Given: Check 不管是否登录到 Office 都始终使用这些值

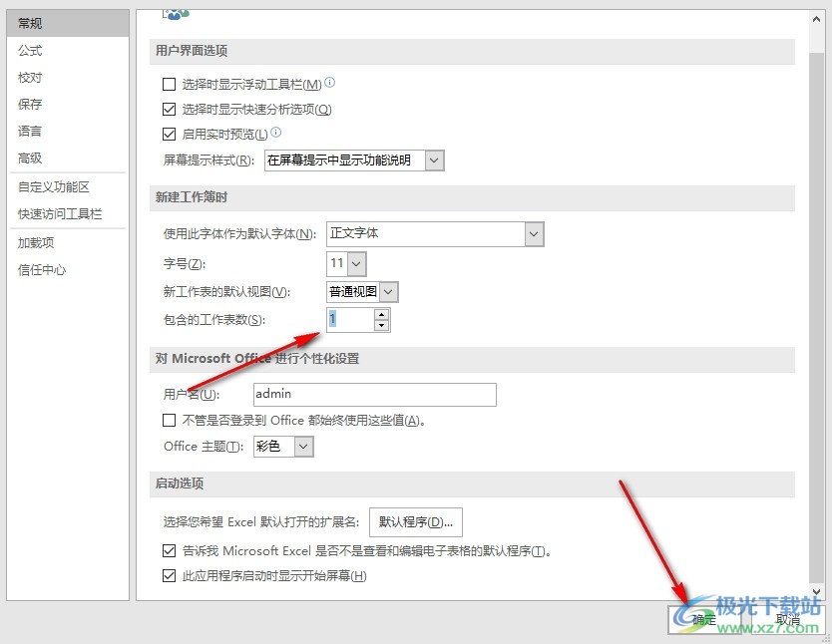Looking at the screenshot, I should point(169,421).
